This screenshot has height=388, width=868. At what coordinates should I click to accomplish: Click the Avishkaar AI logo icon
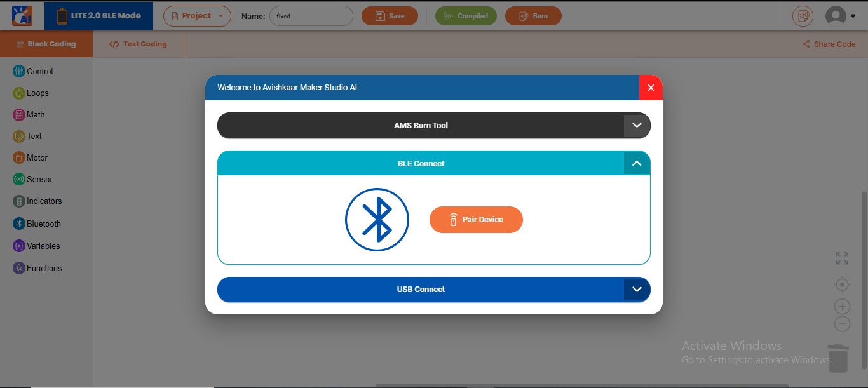22,16
